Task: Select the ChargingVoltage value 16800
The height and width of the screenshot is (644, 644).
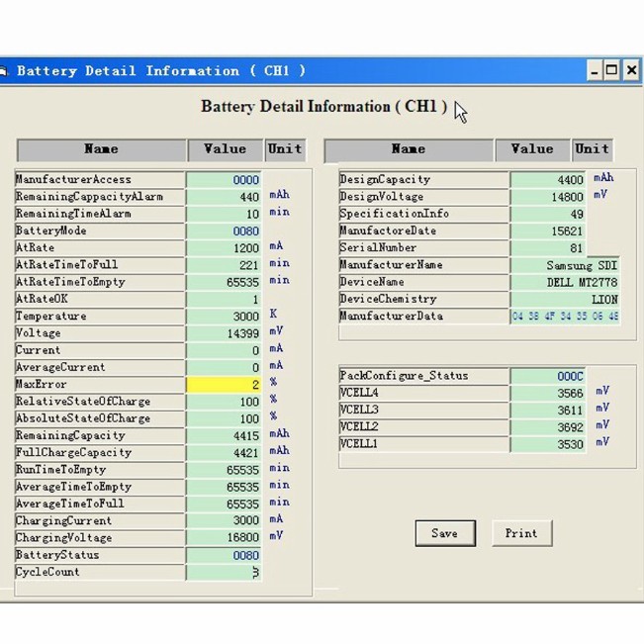Action: pos(224,538)
